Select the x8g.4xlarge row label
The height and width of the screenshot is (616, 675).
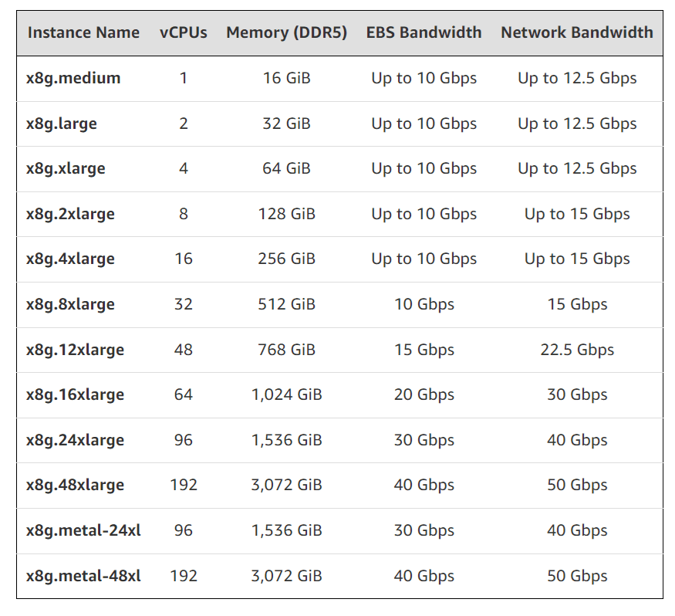point(70,259)
